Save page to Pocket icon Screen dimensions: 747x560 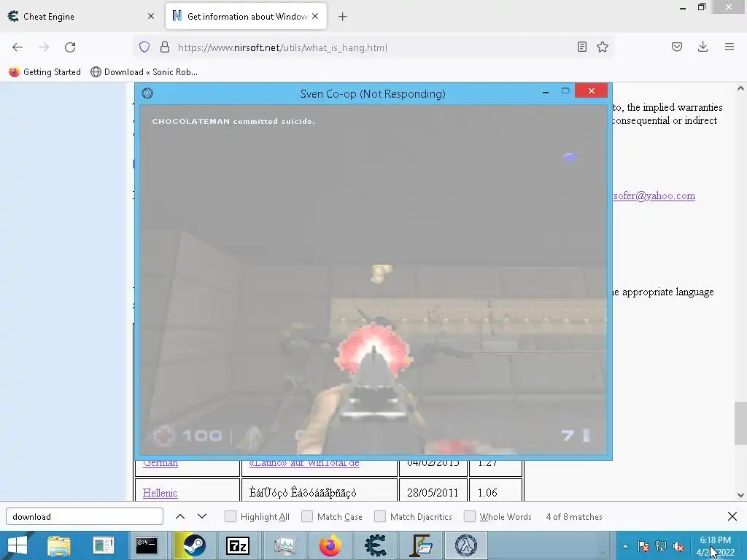677,47
